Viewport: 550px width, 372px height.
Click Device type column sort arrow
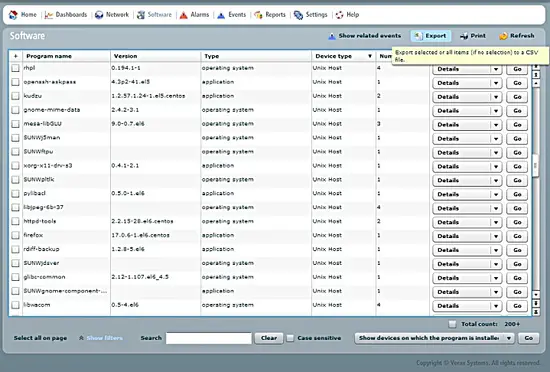[x=370, y=56]
